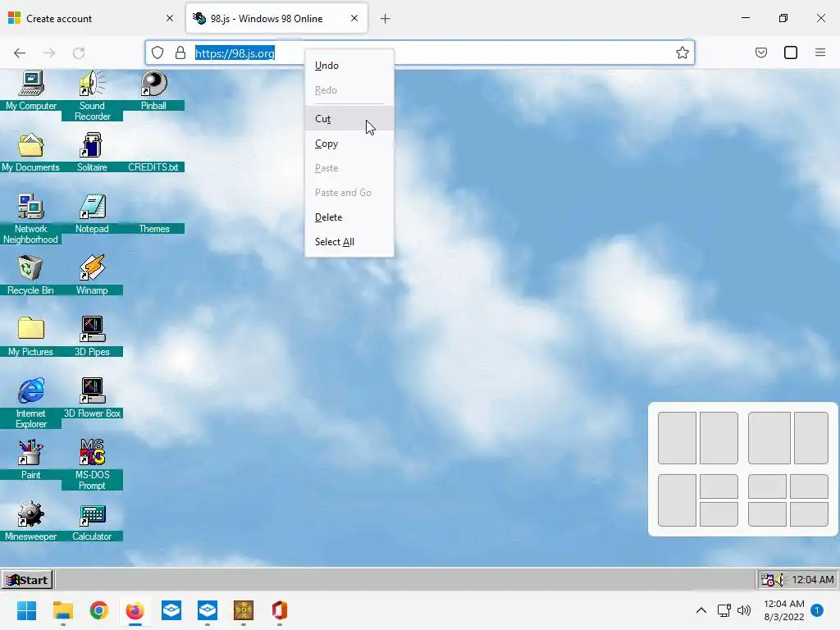Open Google Chrome from the taskbar
The width and height of the screenshot is (840, 630).
99,610
